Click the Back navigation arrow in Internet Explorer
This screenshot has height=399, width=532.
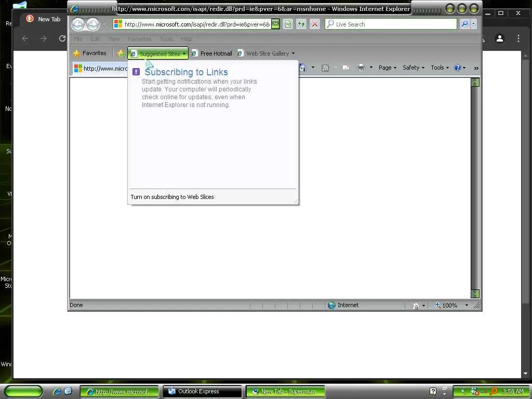(x=78, y=24)
